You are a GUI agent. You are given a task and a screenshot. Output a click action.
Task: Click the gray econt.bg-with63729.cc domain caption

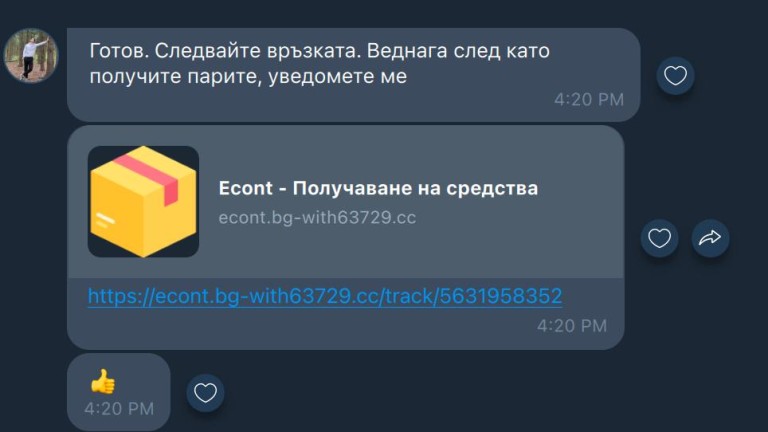pos(317,217)
